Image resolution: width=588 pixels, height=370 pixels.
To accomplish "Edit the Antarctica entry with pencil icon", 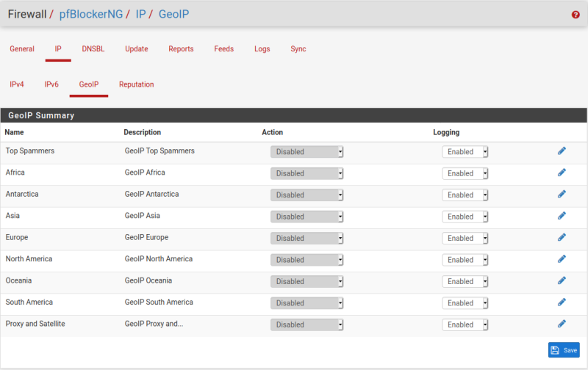I will pyautogui.click(x=562, y=194).
